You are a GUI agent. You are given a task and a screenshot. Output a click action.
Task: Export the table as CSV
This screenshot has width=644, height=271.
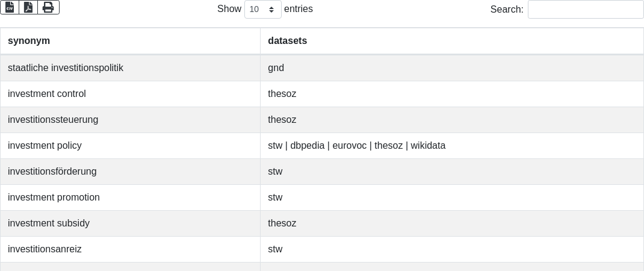coord(10,7)
